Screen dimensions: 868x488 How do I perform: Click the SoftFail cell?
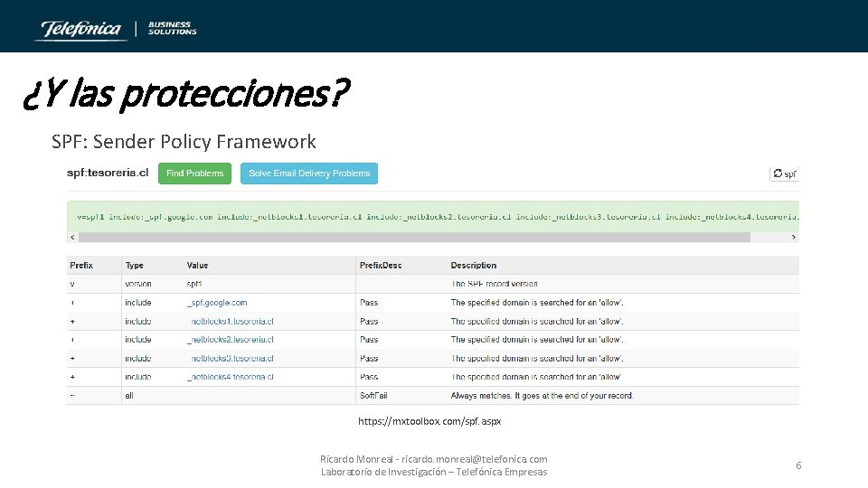[373, 396]
